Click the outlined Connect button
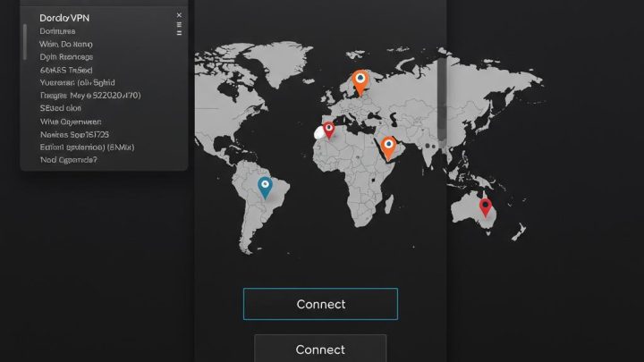 point(320,304)
